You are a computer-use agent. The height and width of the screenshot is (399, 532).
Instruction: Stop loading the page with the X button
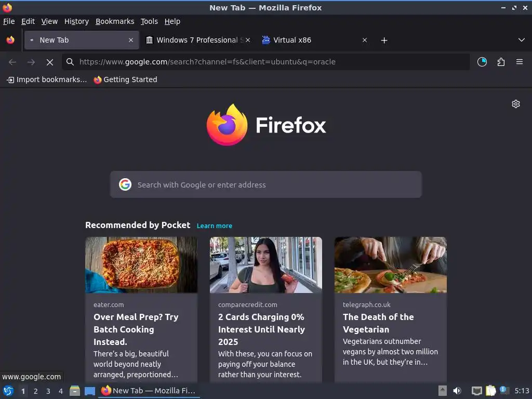pyautogui.click(x=50, y=62)
